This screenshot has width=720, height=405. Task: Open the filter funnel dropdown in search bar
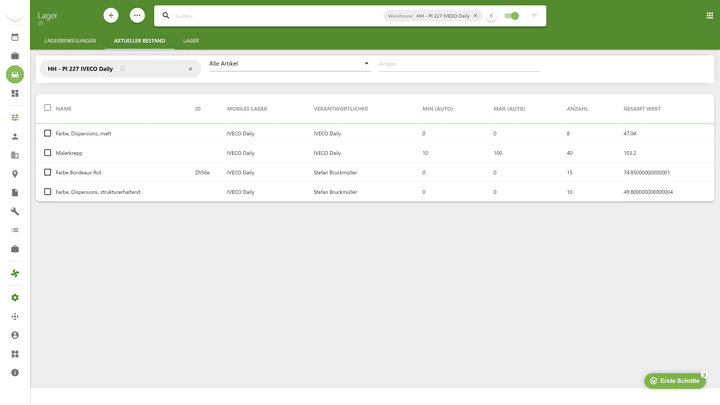[x=534, y=16]
